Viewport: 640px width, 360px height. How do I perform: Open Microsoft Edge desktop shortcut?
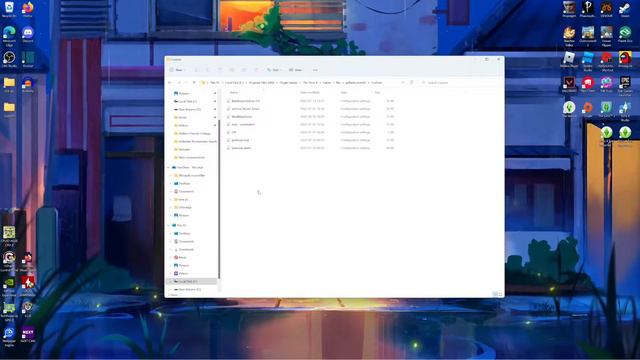(x=9, y=36)
